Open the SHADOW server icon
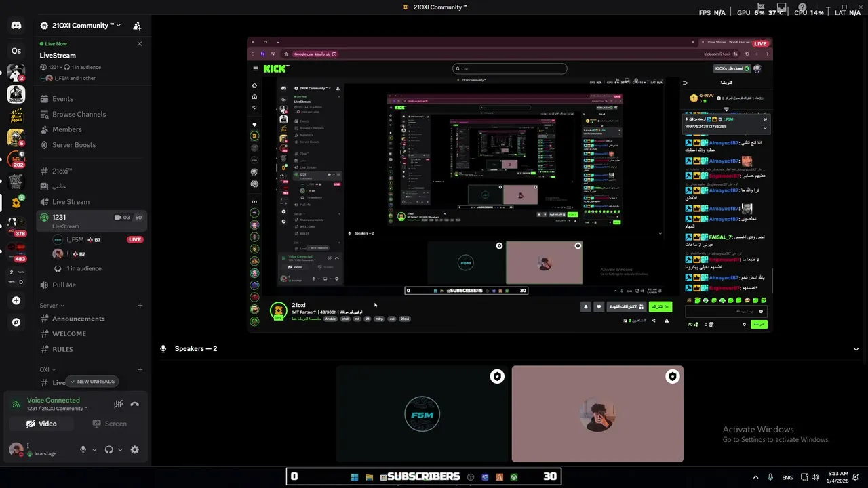868x488 pixels. (16, 94)
